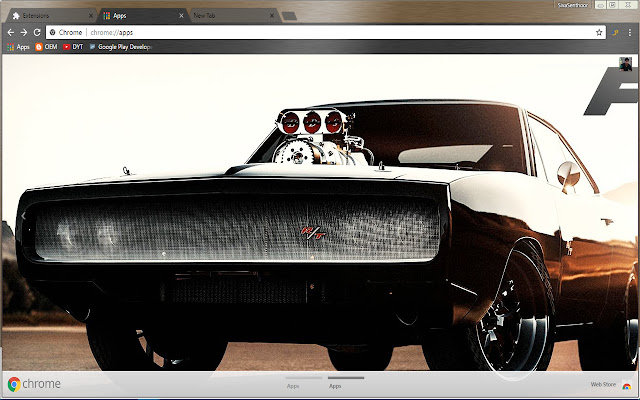Open the Chrome three-dot menu
This screenshot has width=640, height=400.
coord(630,32)
